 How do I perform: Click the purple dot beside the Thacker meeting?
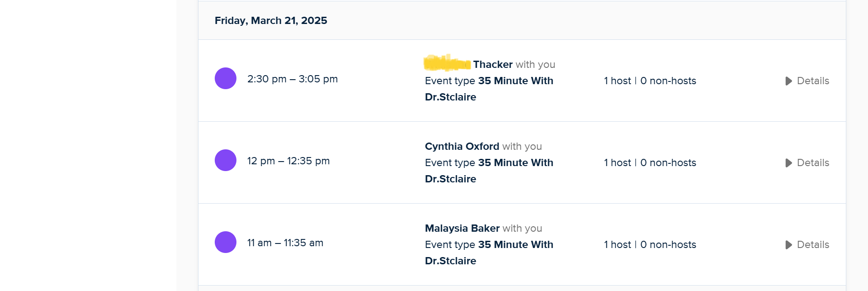pos(225,78)
